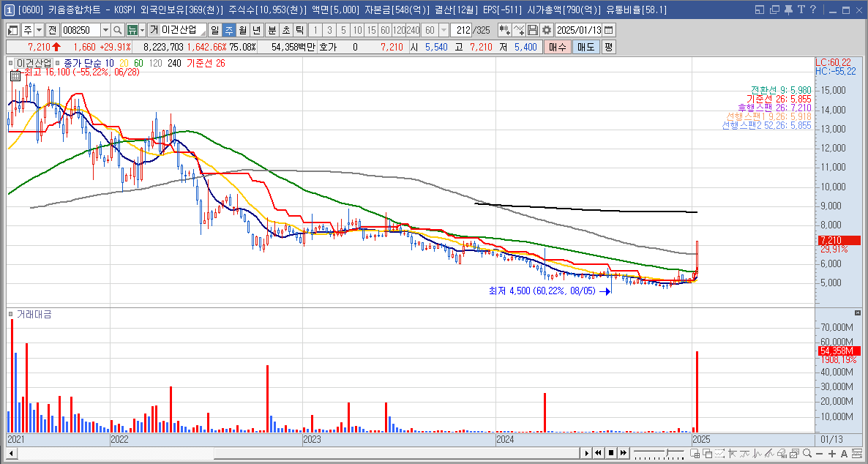Screen dimensions: 868x464
Task: Click the scrollbar left arrow at bottom left
Action: (10, 454)
